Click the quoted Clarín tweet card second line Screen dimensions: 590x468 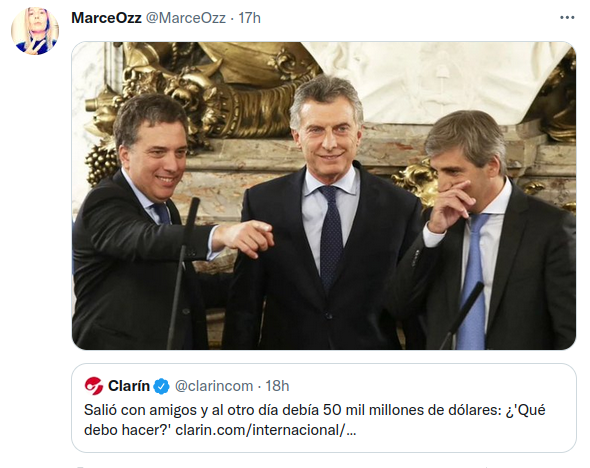tap(220, 430)
